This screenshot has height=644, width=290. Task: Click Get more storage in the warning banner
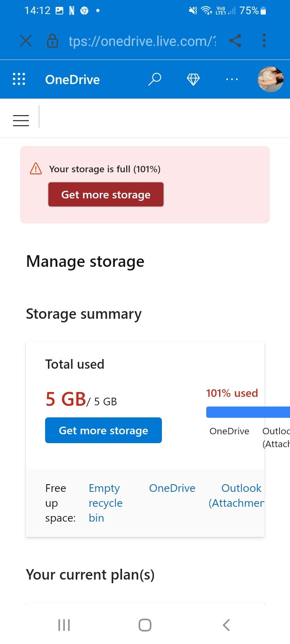[x=106, y=194]
